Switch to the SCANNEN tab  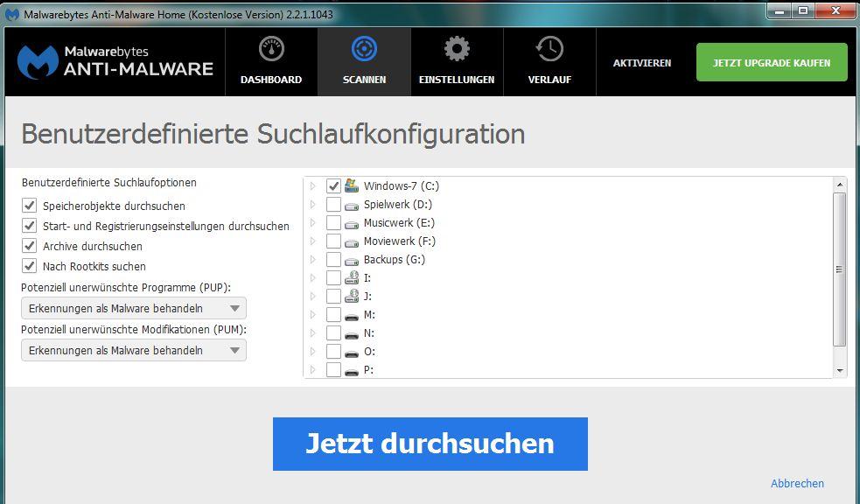tap(364, 62)
